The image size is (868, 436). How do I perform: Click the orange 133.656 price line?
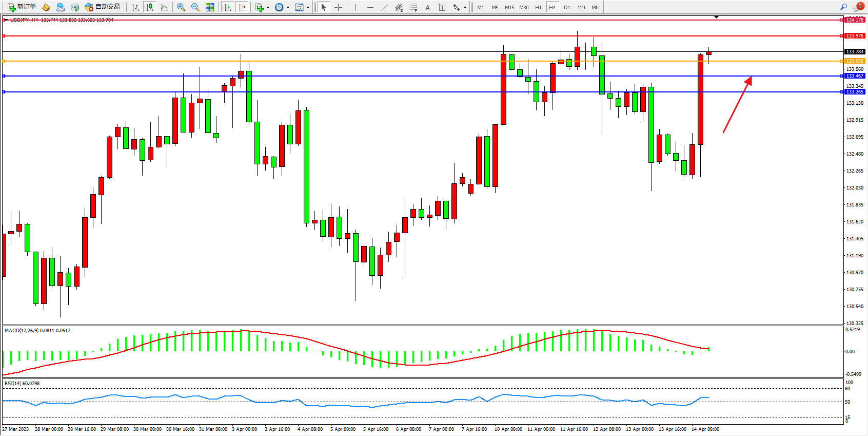point(410,61)
